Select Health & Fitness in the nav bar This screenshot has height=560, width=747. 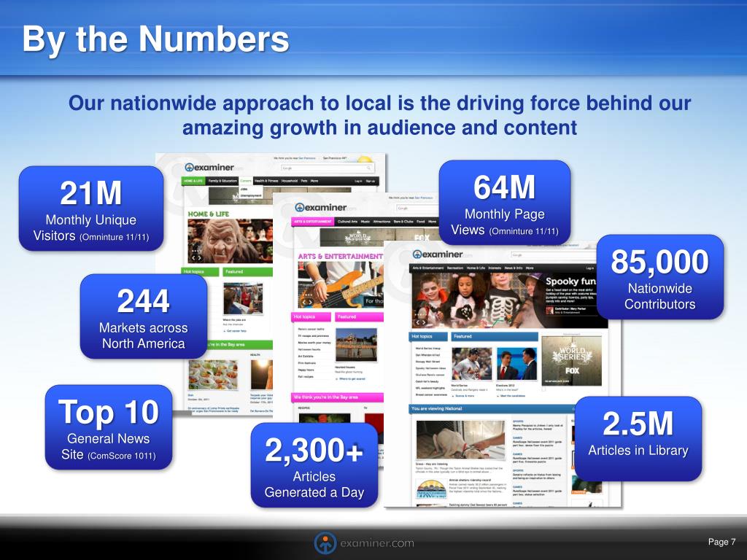266,181
